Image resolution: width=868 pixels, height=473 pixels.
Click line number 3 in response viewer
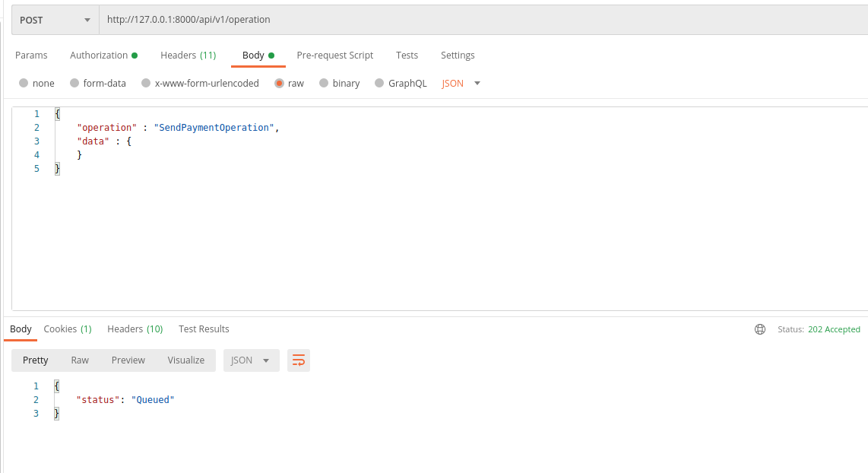[36, 413]
